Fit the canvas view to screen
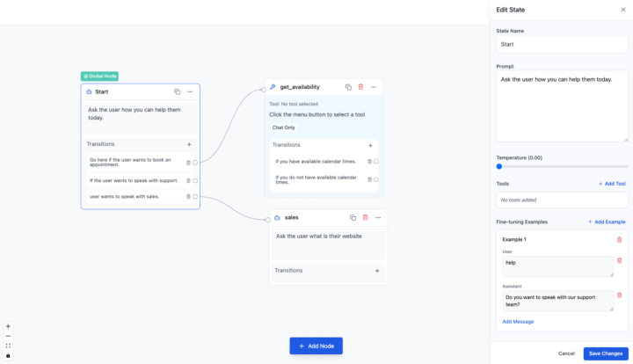Screen dimensions: 633x364 [8, 346]
